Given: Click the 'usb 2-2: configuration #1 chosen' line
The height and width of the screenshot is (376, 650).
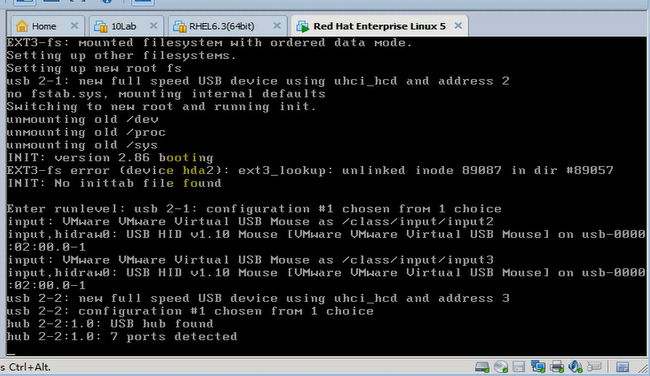Looking at the screenshot, I should click(190, 311).
